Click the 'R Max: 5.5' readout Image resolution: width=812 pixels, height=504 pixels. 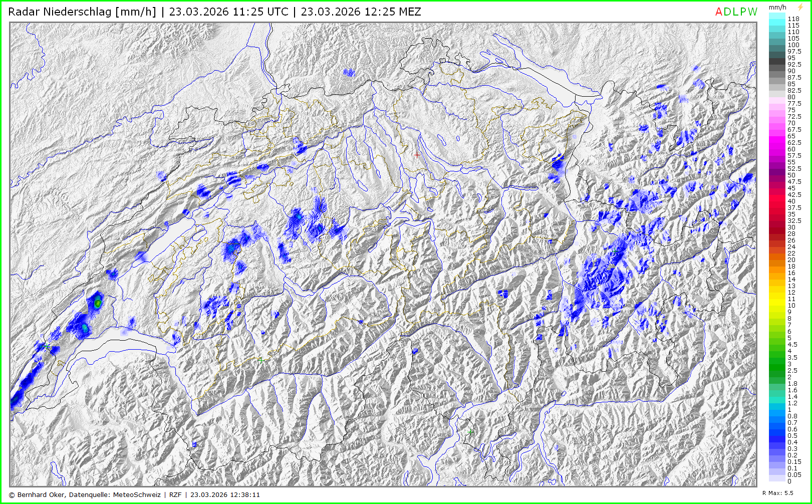click(777, 493)
